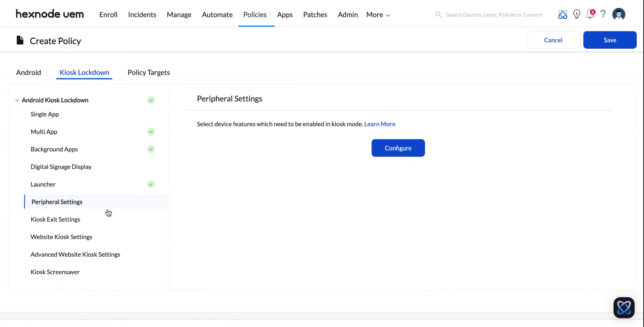Switch to the Android tab
The height and width of the screenshot is (327, 644).
coord(29,72)
